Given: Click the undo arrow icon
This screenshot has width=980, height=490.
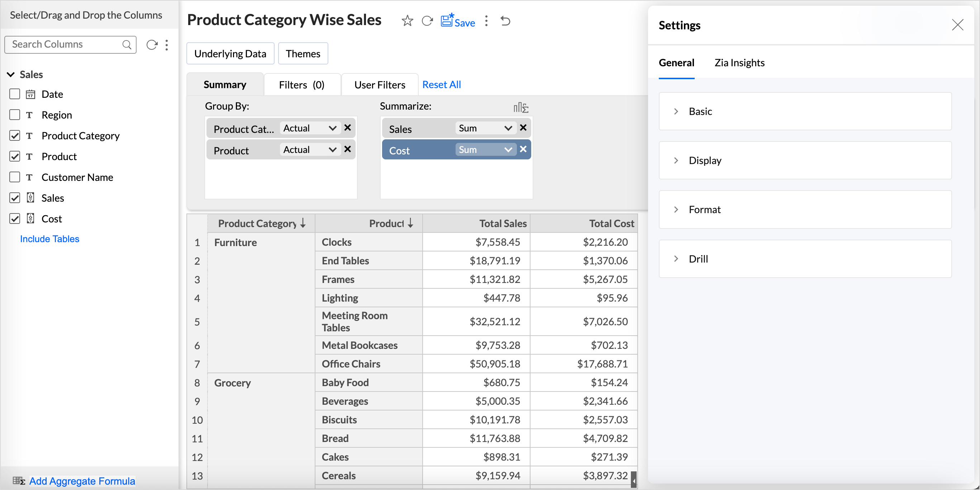Looking at the screenshot, I should pyautogui.click(x=505, y=21).
